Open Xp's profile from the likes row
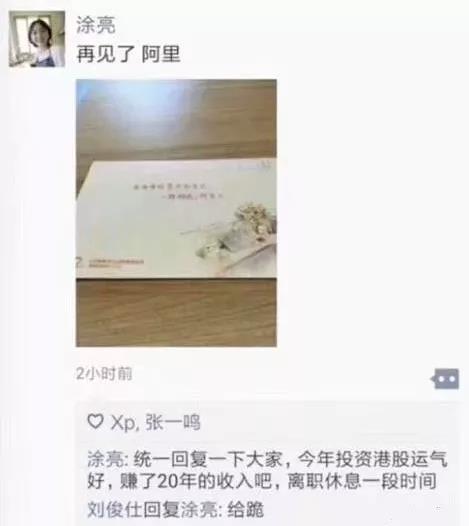The width and height of the screenshot is (469, 526). 122,422
